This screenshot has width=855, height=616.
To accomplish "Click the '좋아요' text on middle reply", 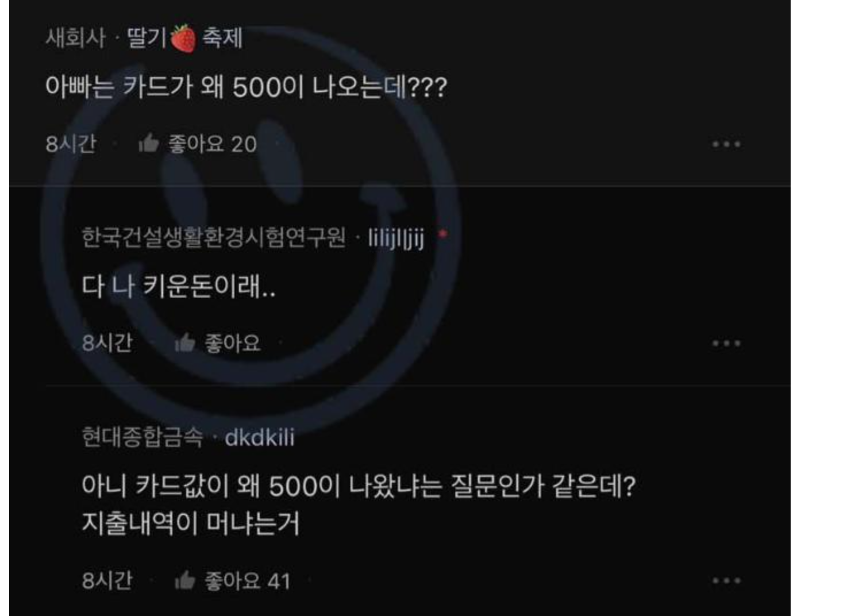I will point(233,343).
